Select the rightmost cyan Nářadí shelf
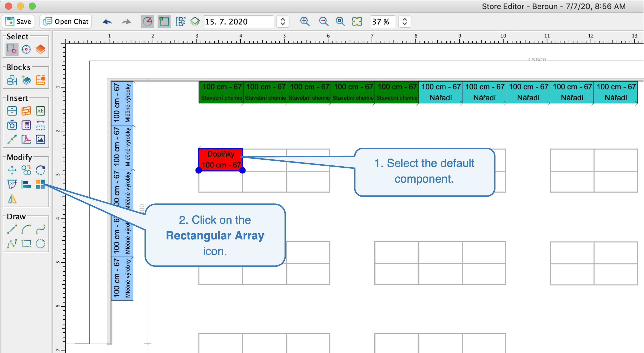644x353 pixels. click(615, 92)
